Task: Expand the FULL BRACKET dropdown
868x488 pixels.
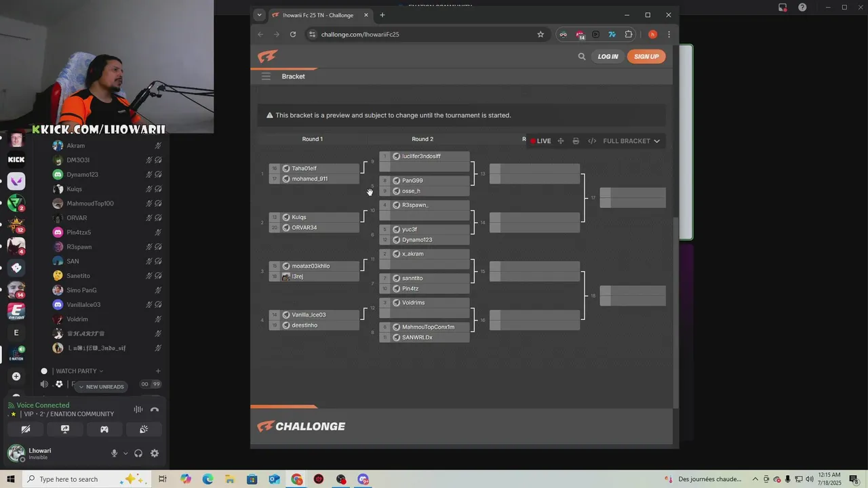Action: [631, 141]
